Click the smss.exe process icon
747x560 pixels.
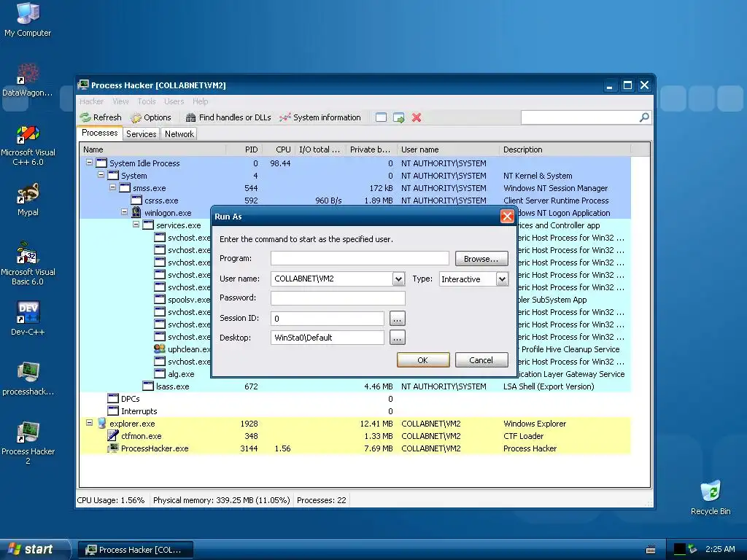125,187
